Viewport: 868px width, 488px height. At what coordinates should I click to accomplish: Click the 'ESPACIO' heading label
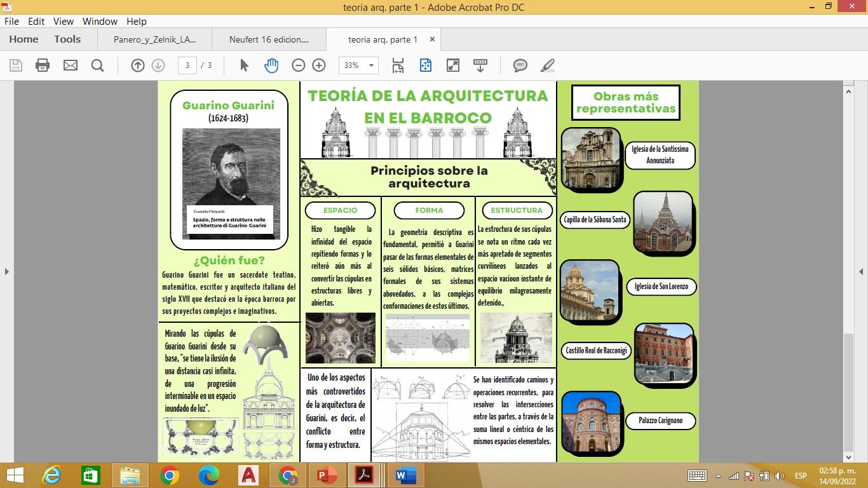point(340,210)
